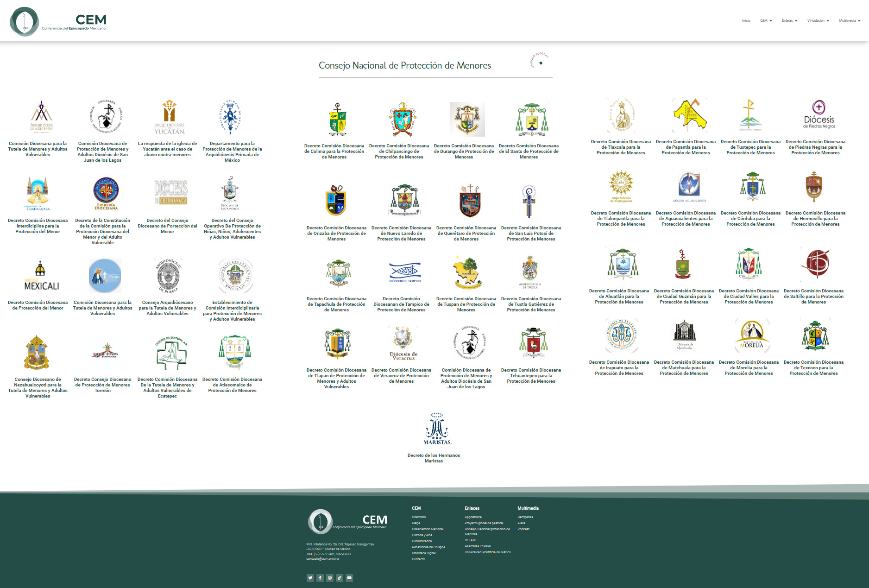Open Biblioteca Digital in the footer
869x588 pixels.
(x=424, y=553)
